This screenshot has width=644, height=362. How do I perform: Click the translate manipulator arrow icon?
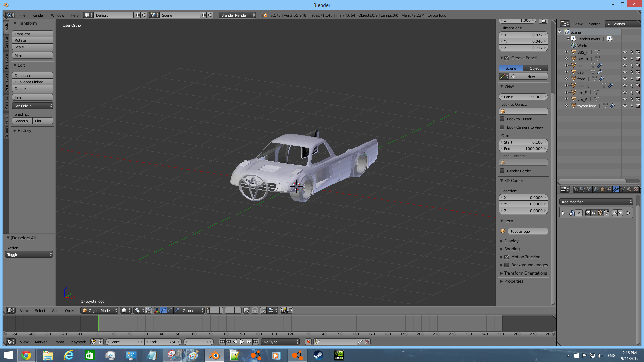163,310
